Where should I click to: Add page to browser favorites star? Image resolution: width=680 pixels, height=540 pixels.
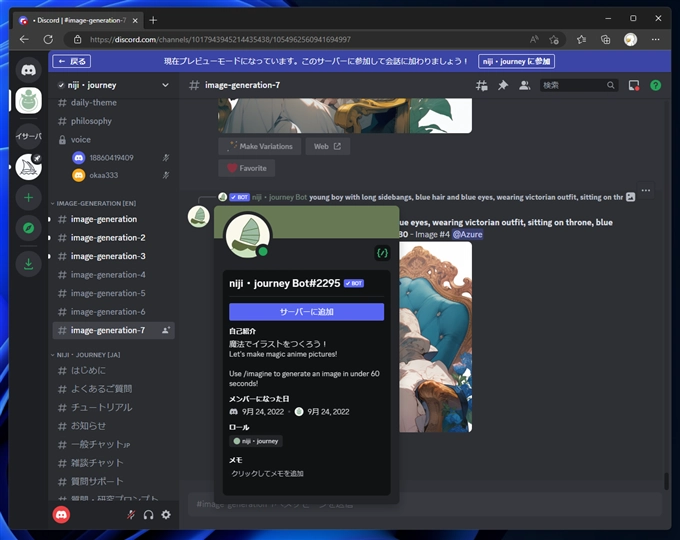coord(554,39)
